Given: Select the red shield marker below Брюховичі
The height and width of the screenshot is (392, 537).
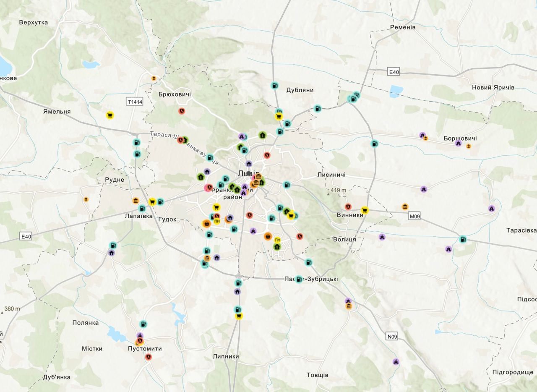Looking at the screenshot, I should (182, 111).
